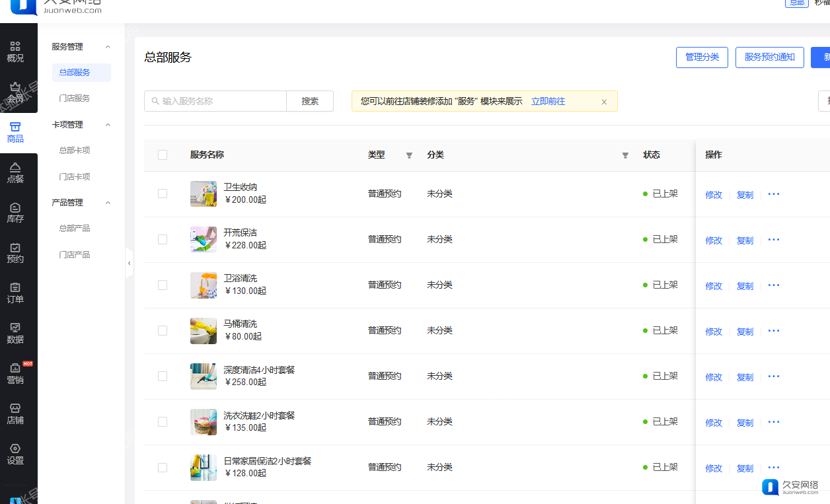Open the 分类 column filter icon

[625, 155]
